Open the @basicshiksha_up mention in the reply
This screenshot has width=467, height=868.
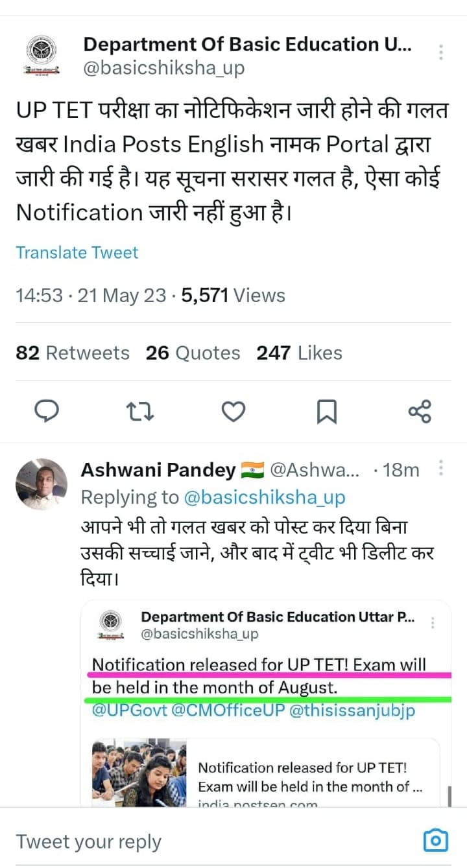265,497
